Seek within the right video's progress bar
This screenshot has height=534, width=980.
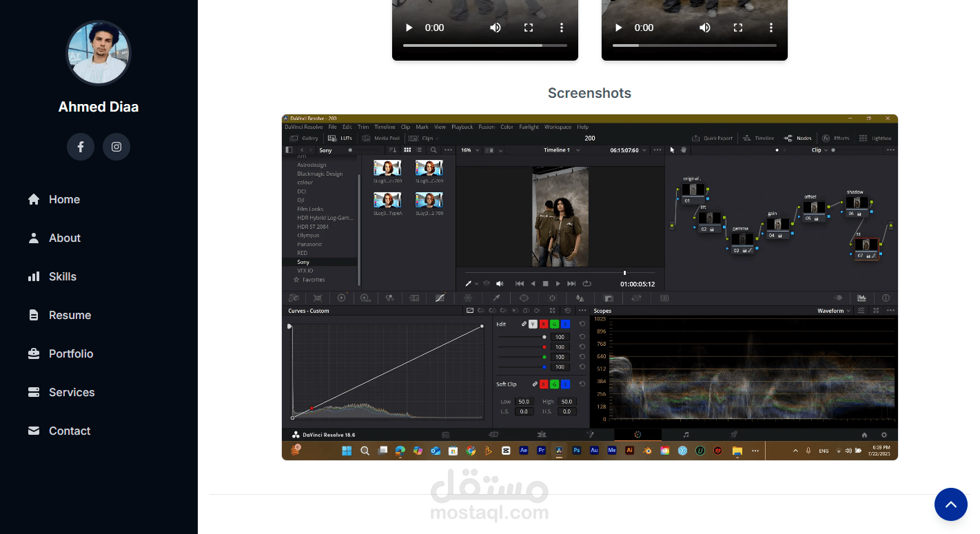pyautogui.click(x=695, y=45)
